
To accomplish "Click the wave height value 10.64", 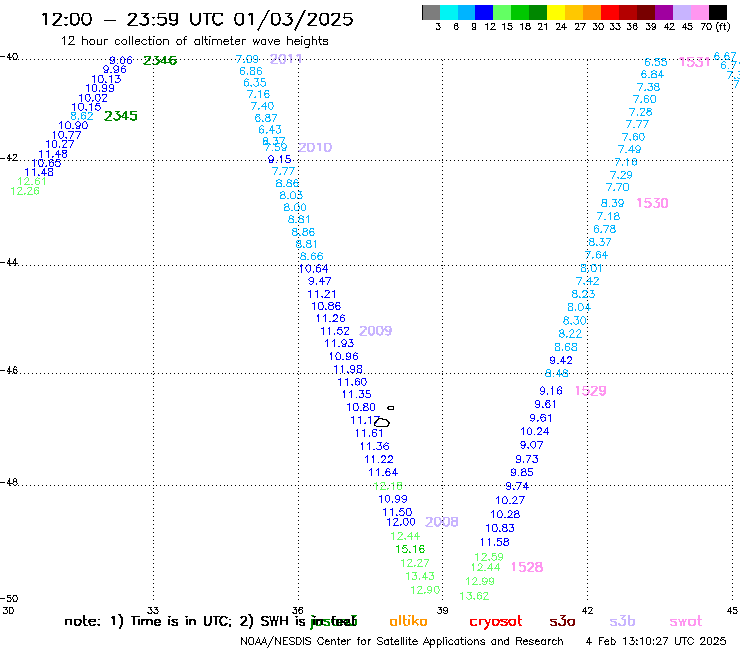I will [313, 269].
